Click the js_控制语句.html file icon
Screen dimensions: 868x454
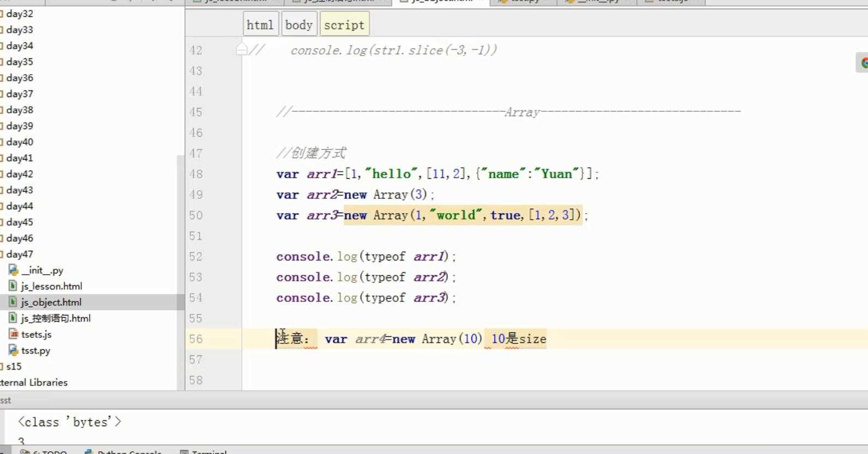pos(13,318)
